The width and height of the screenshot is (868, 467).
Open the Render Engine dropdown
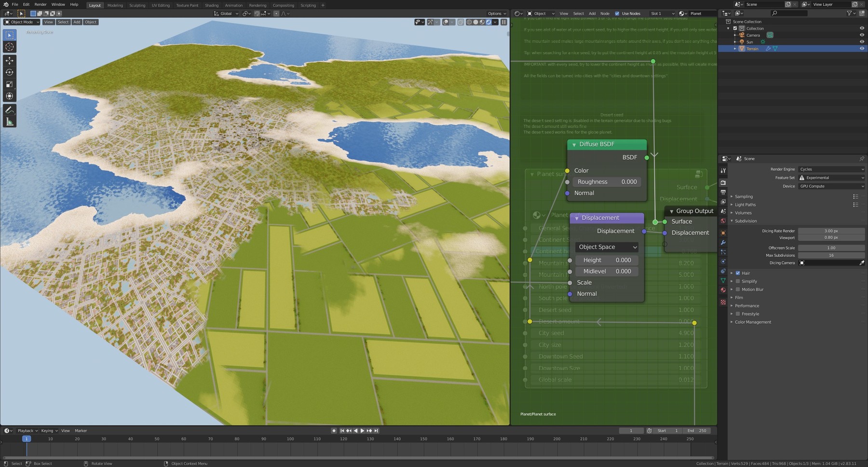830,169
